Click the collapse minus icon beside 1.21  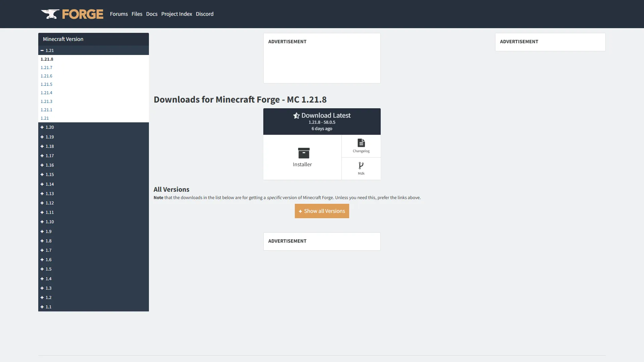click(42, 50)
